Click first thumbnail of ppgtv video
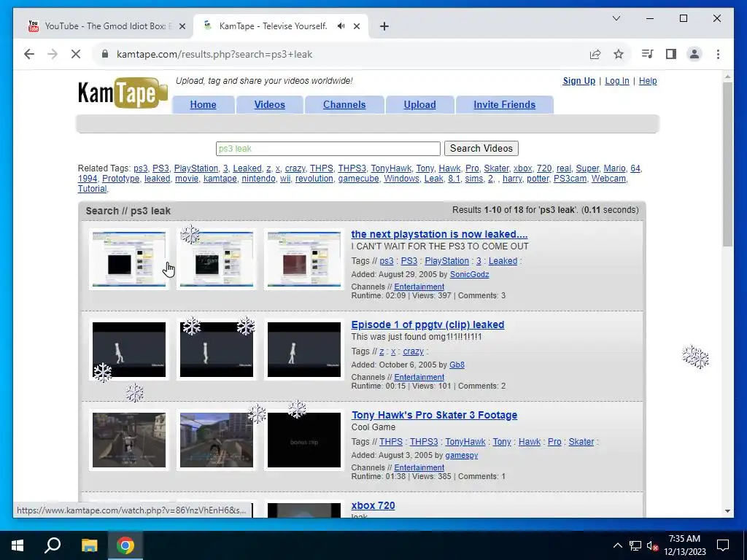The height and width of the screenshot is (560, 747). pos(129,349)
